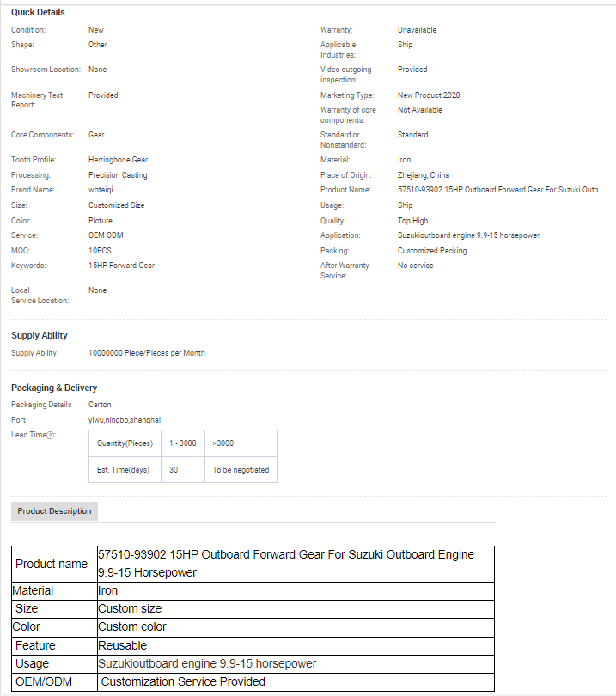Select the To be negotiated cell
Image resolution: width=616 pixels, height=696 pixels.
coord(241,470)
